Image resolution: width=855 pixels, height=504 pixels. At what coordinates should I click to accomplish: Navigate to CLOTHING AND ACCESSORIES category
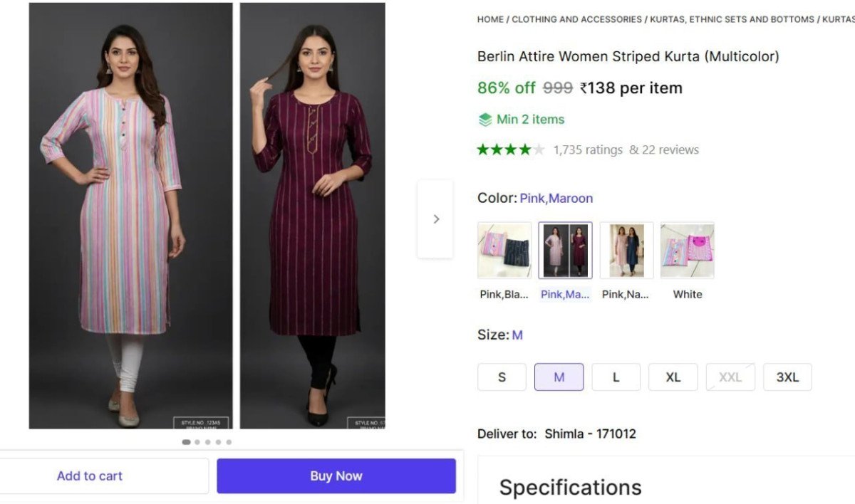coord(576,19)
